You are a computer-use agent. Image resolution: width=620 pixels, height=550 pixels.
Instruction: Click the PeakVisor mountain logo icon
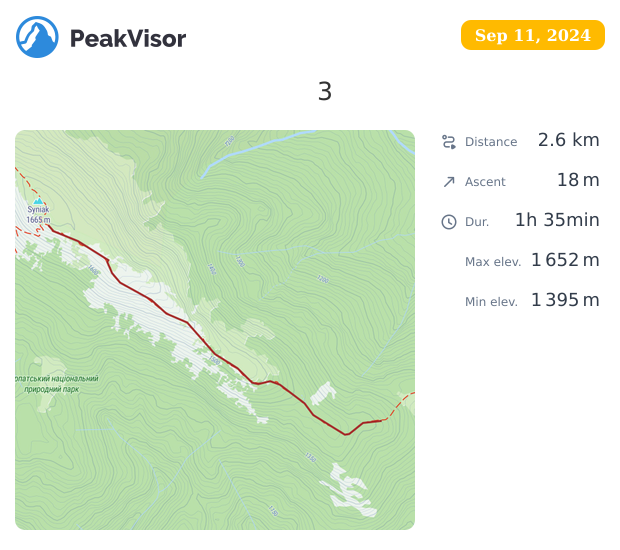point(37,37)
